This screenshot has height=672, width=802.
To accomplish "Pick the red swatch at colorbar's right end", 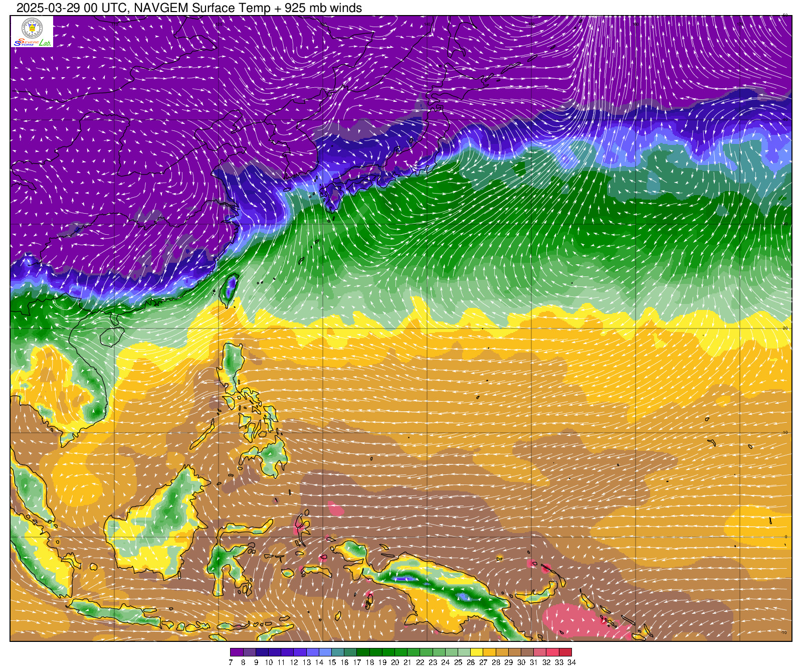I will (565, 652).
